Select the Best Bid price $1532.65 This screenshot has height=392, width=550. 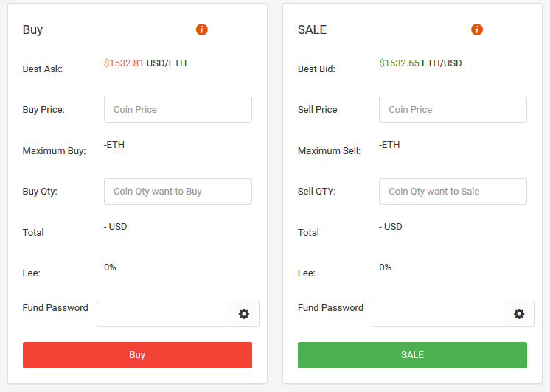point(399,63)
